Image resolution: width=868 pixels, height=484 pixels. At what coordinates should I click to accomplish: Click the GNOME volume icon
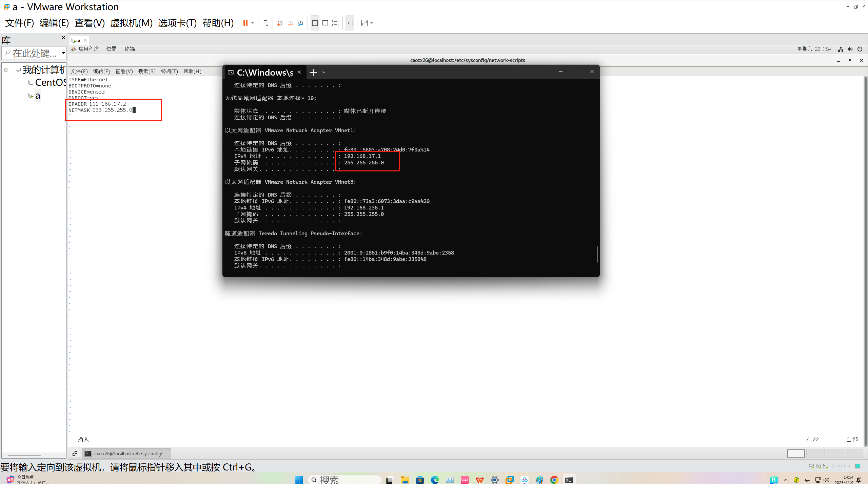click(x=850, y=49)
